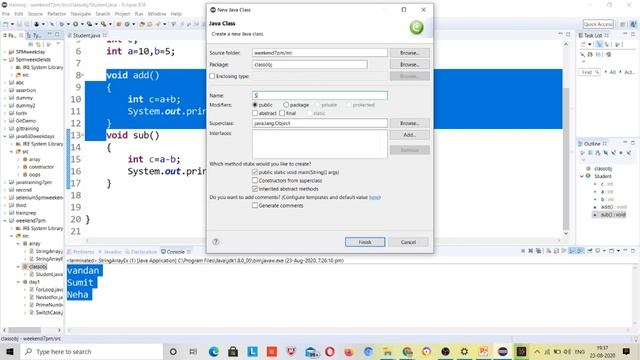Toggle Inherited abstract methods checkbox
This screenshot has height=360, width=640.
pos(255,189)
